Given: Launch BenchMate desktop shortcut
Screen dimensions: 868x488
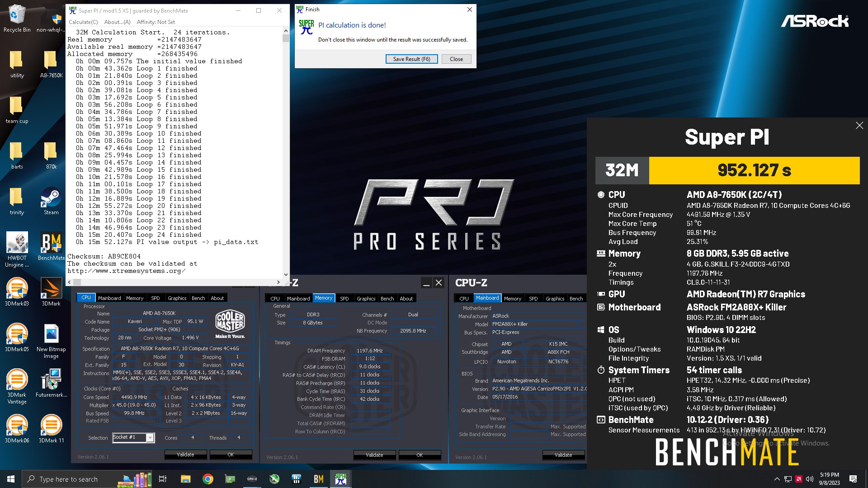Looking at the screenshot, I should (x=51, y=247).
